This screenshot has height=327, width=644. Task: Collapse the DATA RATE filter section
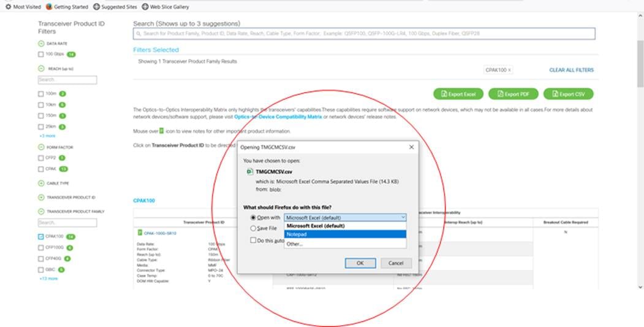click(41, 44)
